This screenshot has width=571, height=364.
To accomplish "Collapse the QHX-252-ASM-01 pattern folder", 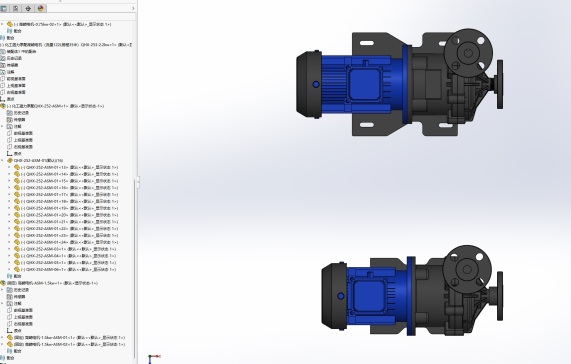I will point(2,161).
